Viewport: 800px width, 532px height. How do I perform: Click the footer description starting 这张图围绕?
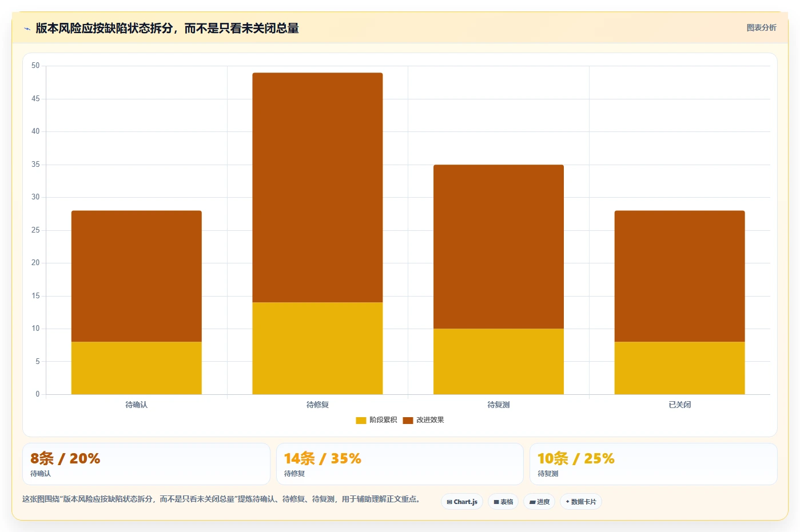(x=223, y=499)
